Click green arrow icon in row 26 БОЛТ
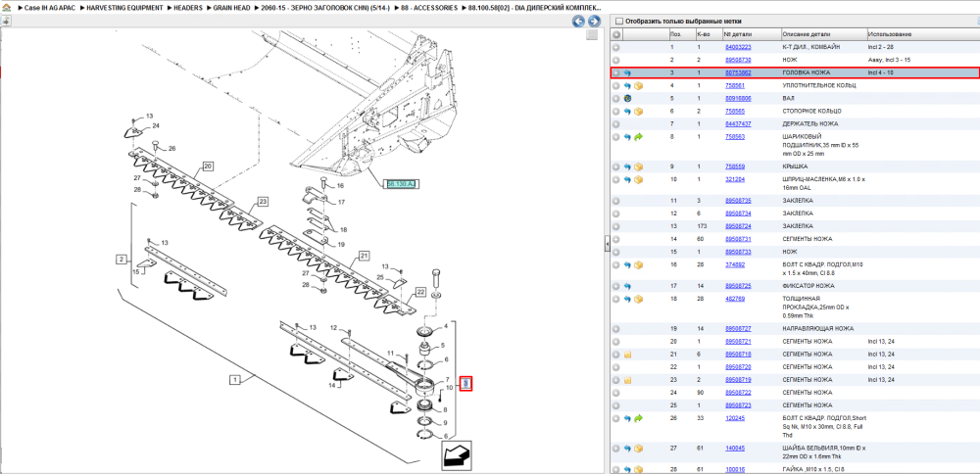980x474 pixels. tap(639, 418)
